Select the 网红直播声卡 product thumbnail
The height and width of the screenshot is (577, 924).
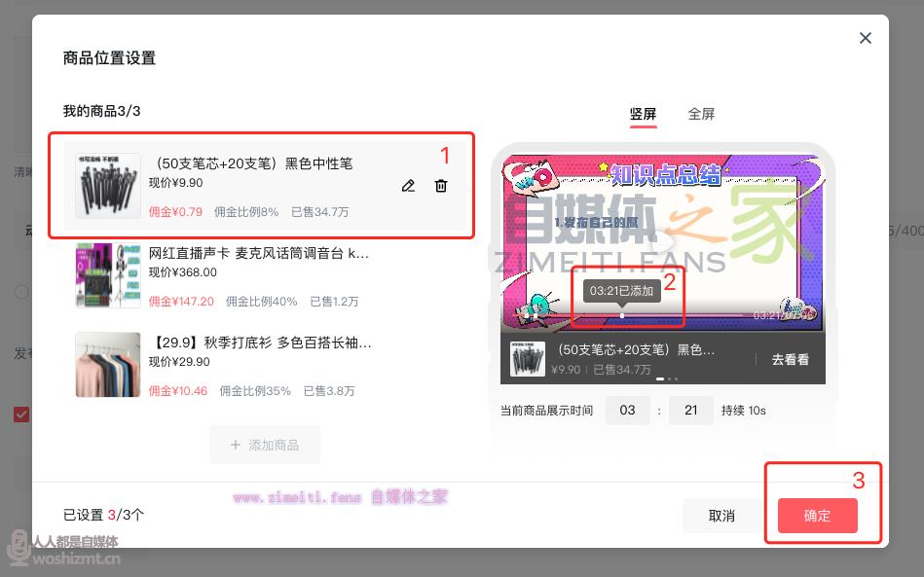click(108, 275)
